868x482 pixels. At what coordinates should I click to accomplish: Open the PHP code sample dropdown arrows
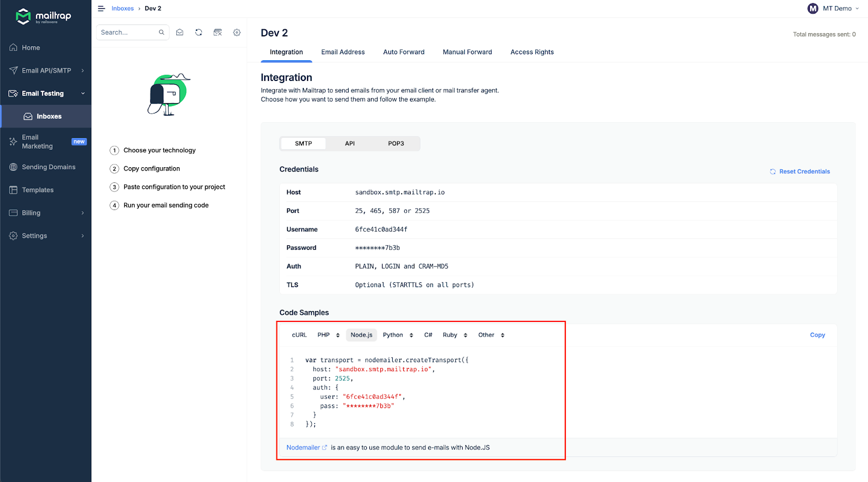(x=337, y=335)
